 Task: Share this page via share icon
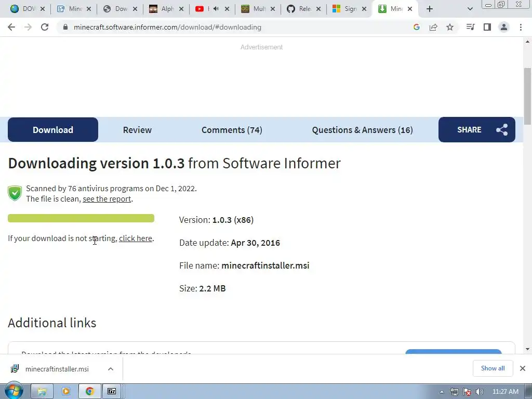coord(433,27)
